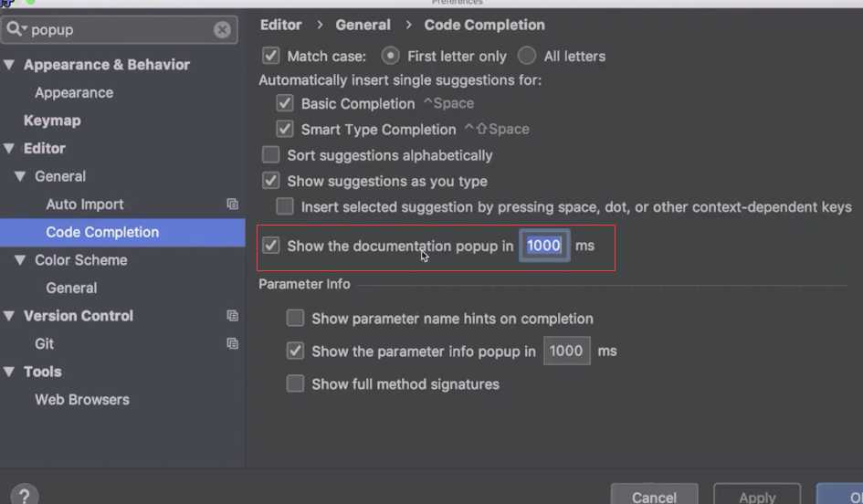Click the Parameter Info section label
Viewport: 863px width, 504px height.
(304, 284)
